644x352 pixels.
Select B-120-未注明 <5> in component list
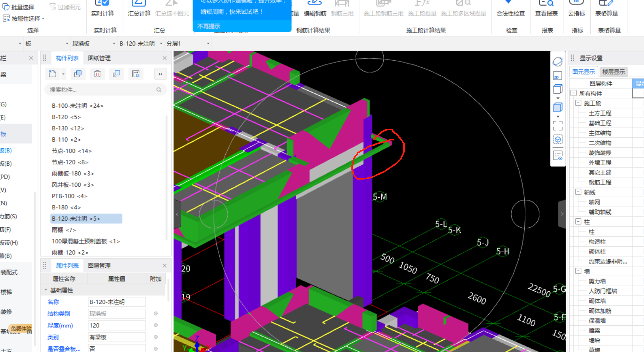pos(87,219)
